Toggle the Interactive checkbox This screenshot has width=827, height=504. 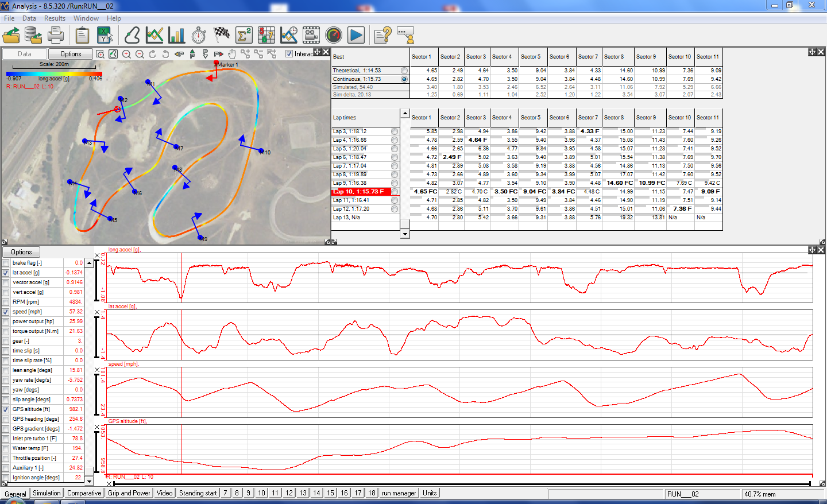pyautogui.click(x=289, y=54)
